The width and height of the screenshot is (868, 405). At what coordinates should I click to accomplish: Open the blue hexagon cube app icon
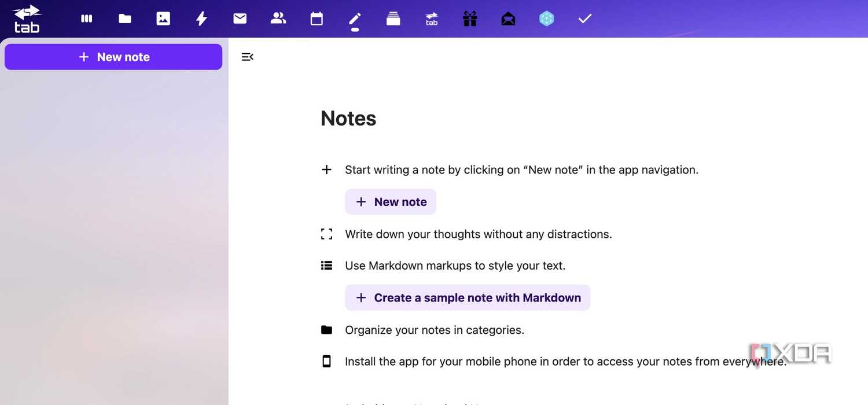[547, 19]
